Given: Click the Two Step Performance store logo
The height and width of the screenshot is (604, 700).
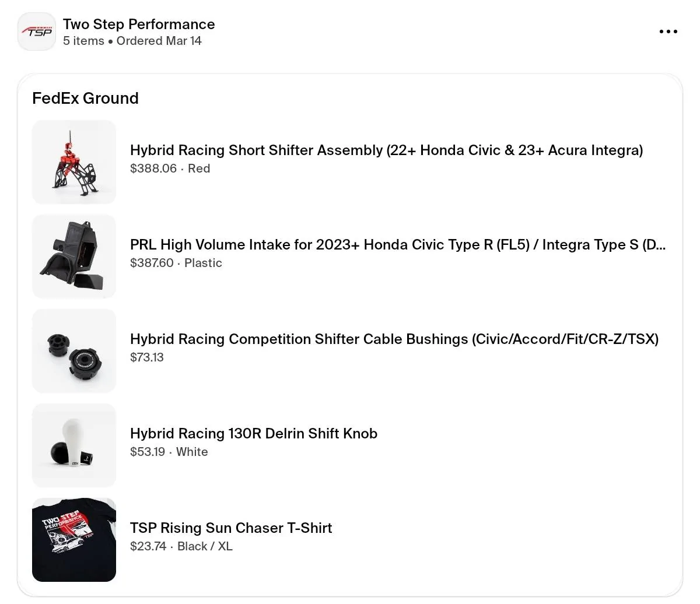Looking at the screenshot, I should [36, 31].
